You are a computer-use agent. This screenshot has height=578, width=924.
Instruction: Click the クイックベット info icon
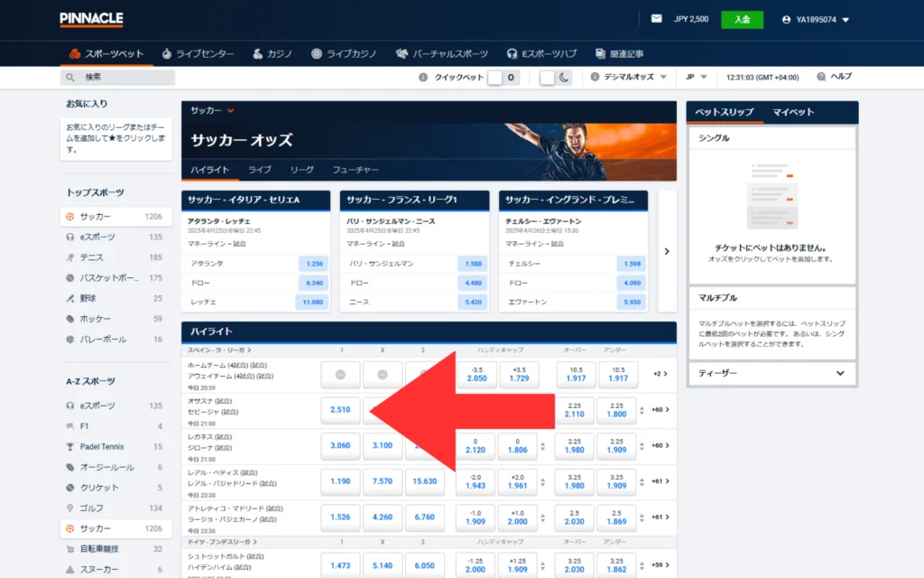click(x=423, y=78)
